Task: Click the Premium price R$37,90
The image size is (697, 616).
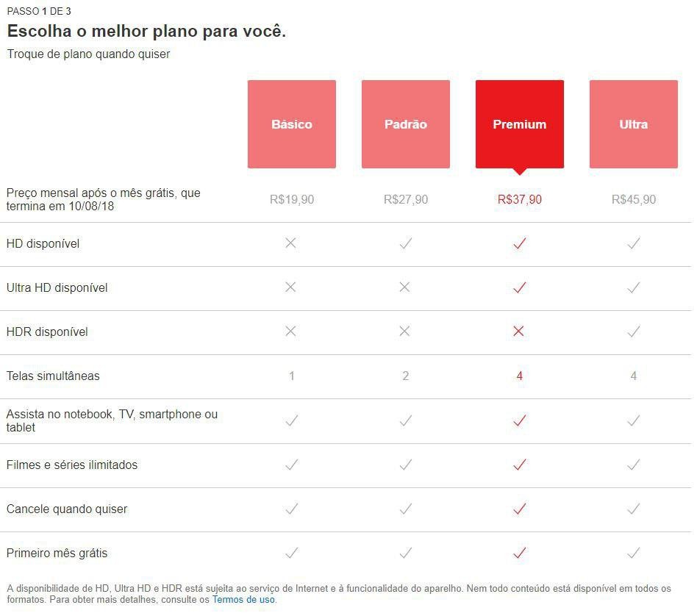Action: [520, 199]
